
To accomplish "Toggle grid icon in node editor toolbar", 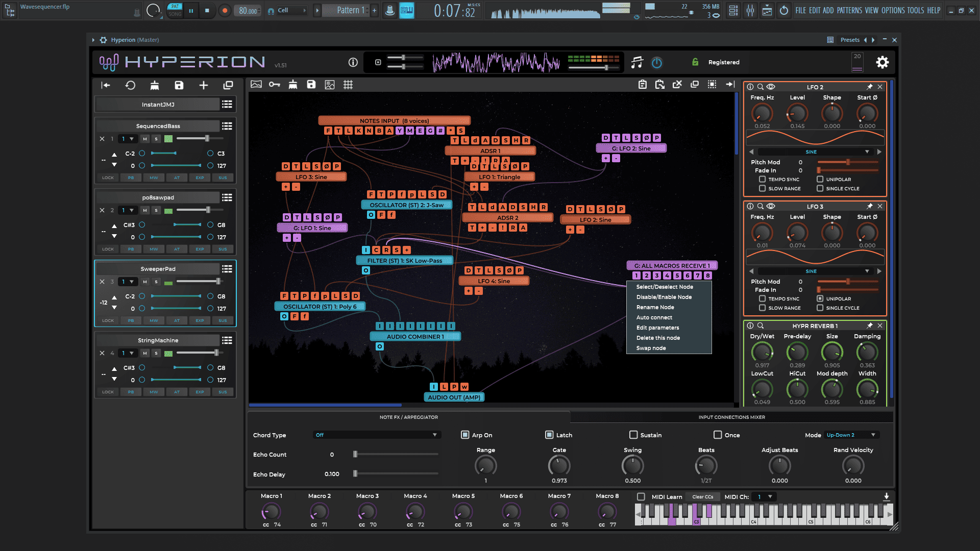I will [x=348, y=85].
